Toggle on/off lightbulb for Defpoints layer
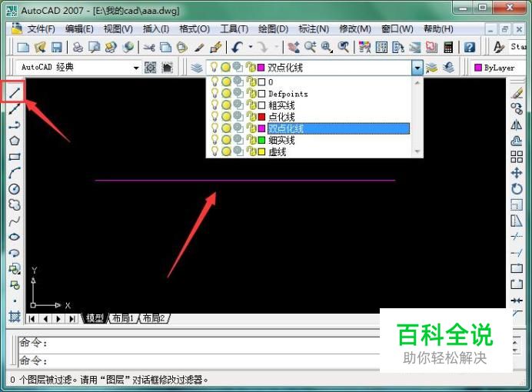The width and height of the screenshot is (532, 392). 214,93
